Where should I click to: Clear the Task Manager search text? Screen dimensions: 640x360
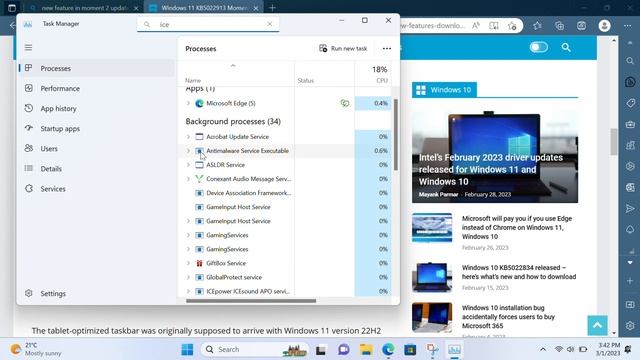coord(269,24)
